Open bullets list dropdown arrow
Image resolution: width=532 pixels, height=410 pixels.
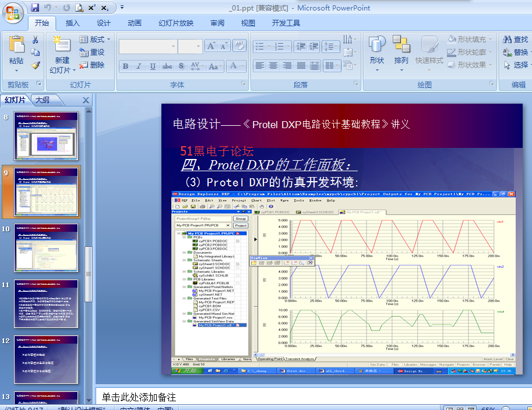(x=269, y=46)
